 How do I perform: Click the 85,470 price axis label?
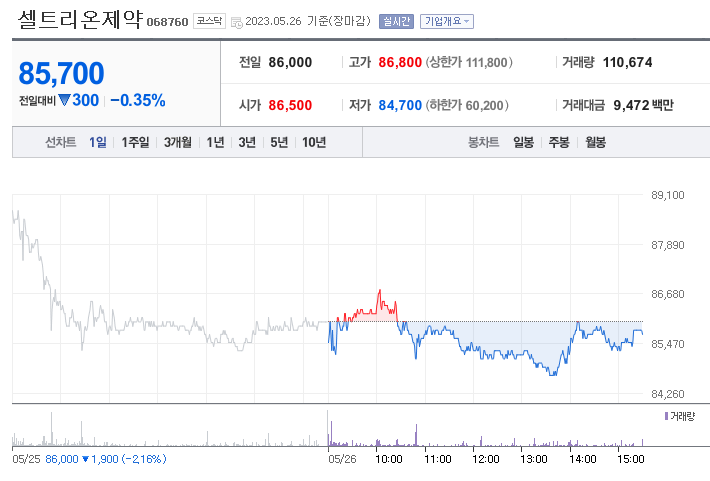pos(667,344)
